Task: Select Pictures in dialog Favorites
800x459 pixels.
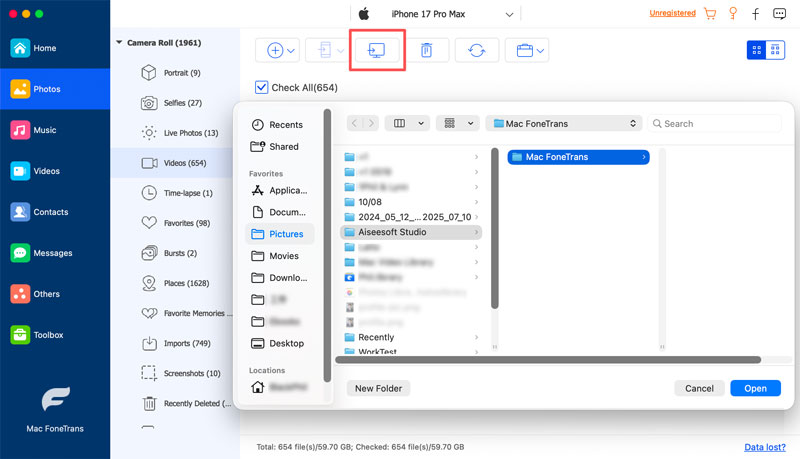Action: tap(280, 234)
